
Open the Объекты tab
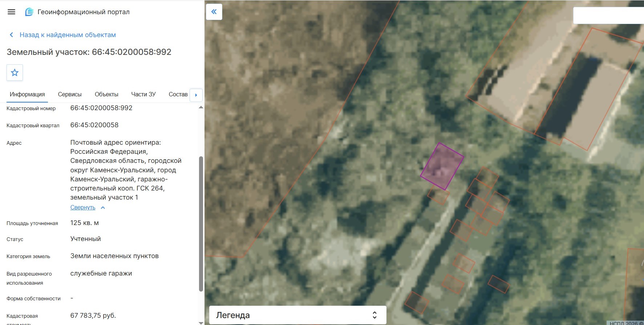[x=106, y=94]
